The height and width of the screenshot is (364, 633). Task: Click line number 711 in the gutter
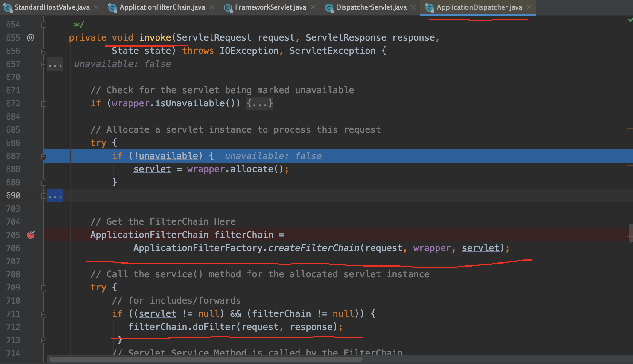tap(13, 314)
